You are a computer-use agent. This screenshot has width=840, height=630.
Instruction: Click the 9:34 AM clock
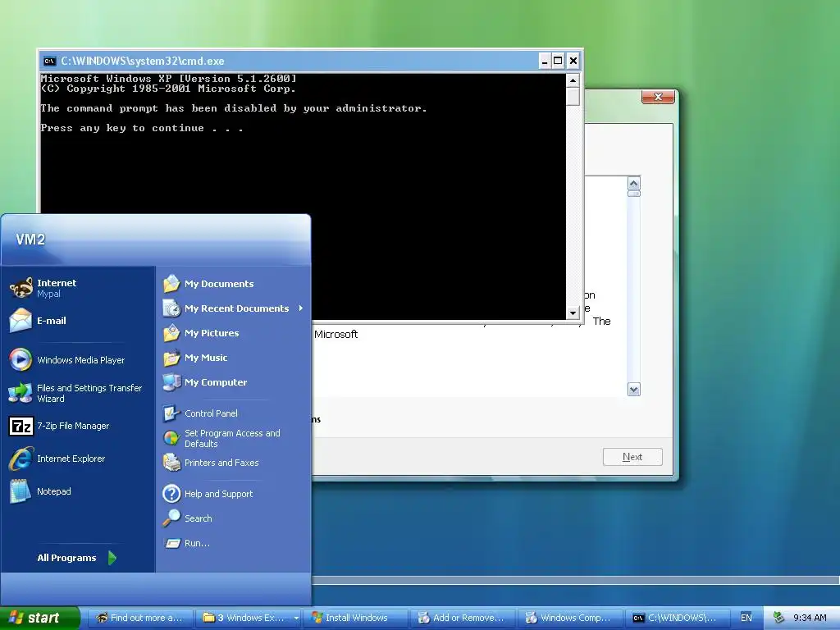(810, 618)
